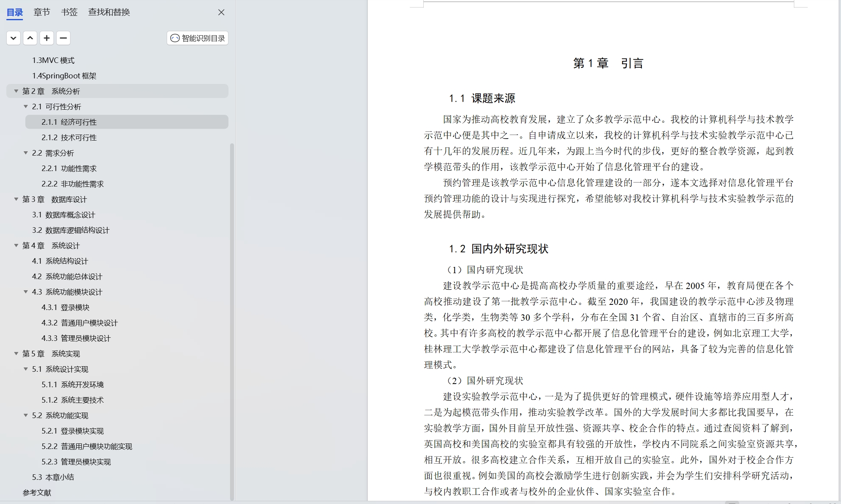Screen dimensions: 841x504
Task: Select 1.4SpringBoot 框架 outline entry
Action: pyautogui.click(x=64, y=76)
